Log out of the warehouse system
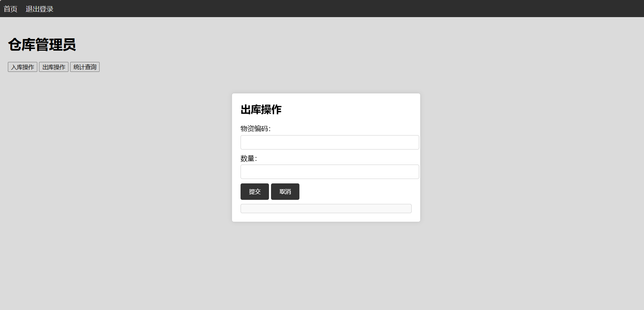This screenshot has width=644, height=310. point(39,9)
